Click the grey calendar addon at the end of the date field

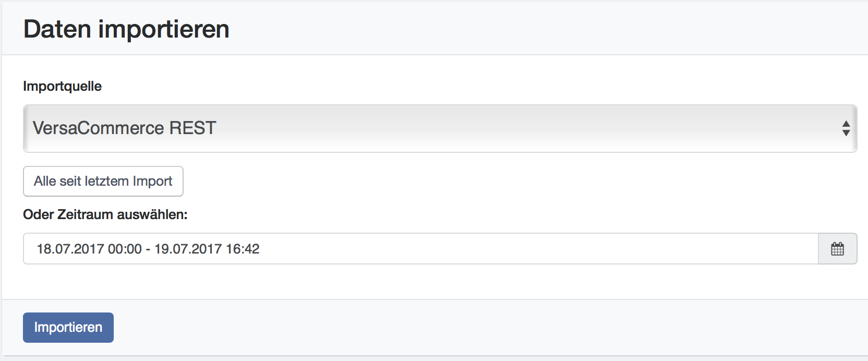(x=838, y=249)
